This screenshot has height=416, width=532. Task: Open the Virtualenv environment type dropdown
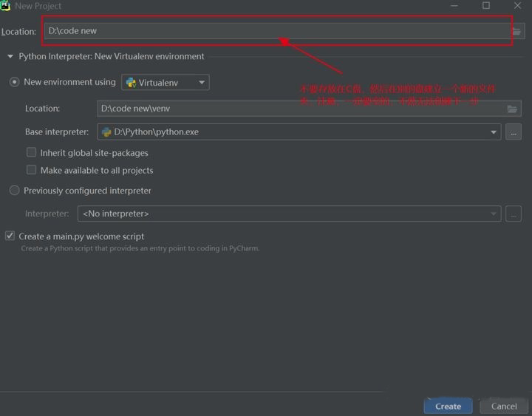pyautogui.click(x=166, y=83)
